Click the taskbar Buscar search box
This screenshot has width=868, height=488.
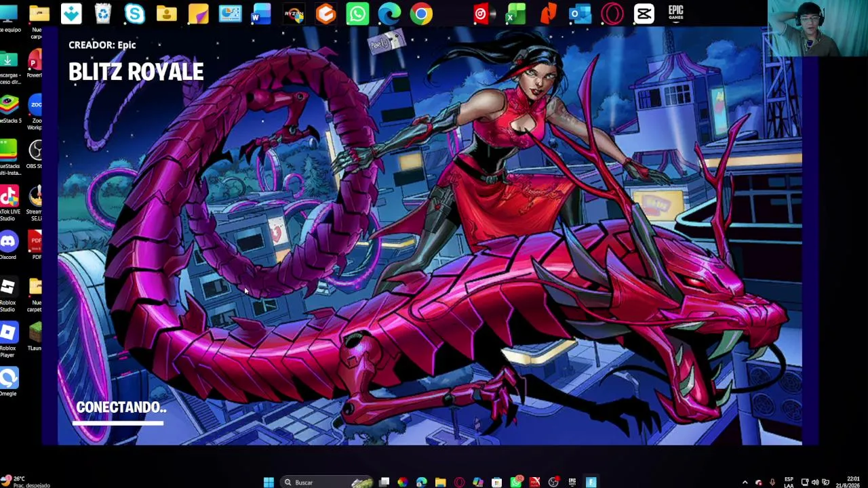tap(327, 482)
